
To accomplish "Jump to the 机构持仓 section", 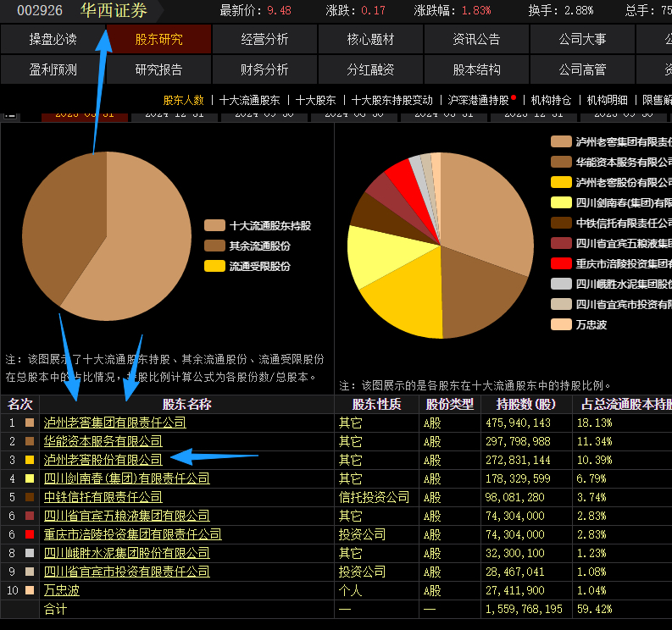I will tap(551, 100).
